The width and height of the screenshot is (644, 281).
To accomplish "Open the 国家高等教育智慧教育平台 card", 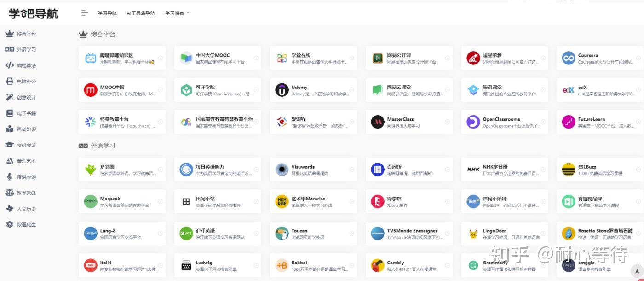I will pos(218,122).
